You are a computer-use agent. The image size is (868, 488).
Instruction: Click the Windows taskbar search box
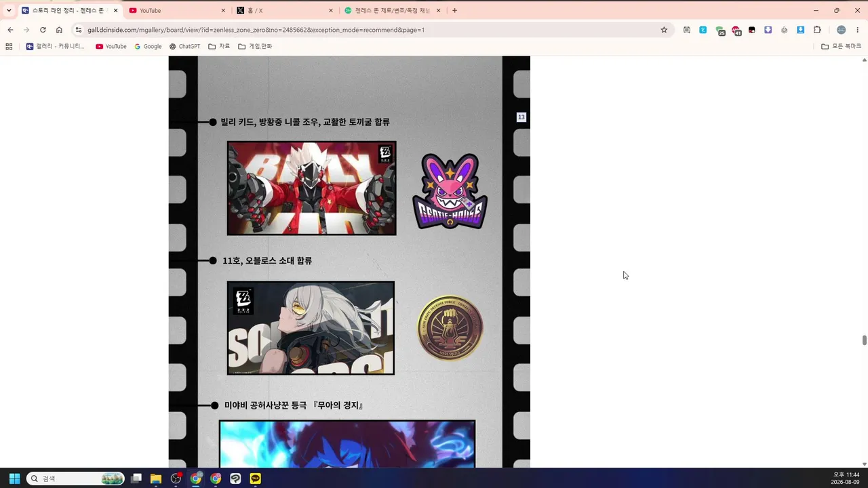tap(75, 479)
